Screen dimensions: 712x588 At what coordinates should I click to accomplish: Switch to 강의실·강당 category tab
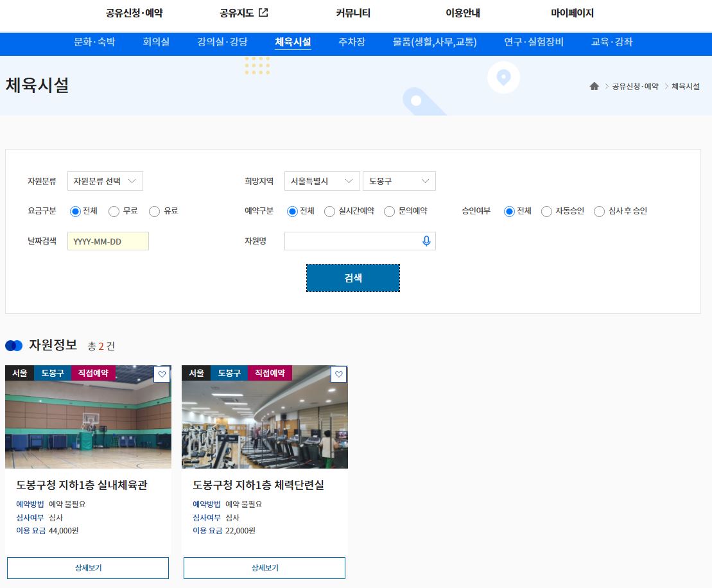click(x=223, y=42)
